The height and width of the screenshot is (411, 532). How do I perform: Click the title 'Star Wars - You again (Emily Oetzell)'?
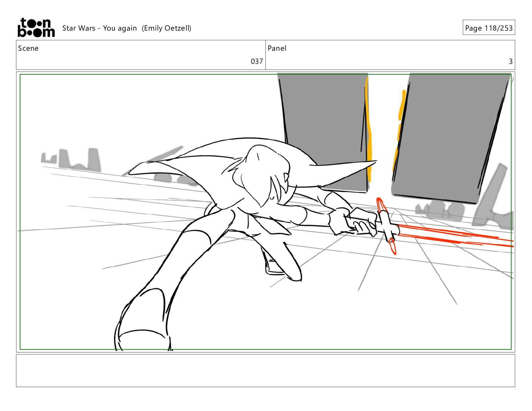(127, 28)
